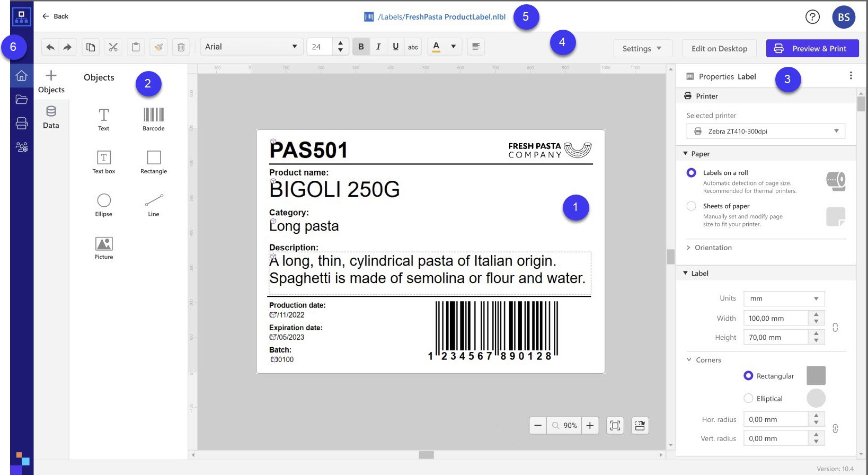This screenshot has width=868, height=475.
Task: Open the BS user profile avatar
Action: point(844,17)
